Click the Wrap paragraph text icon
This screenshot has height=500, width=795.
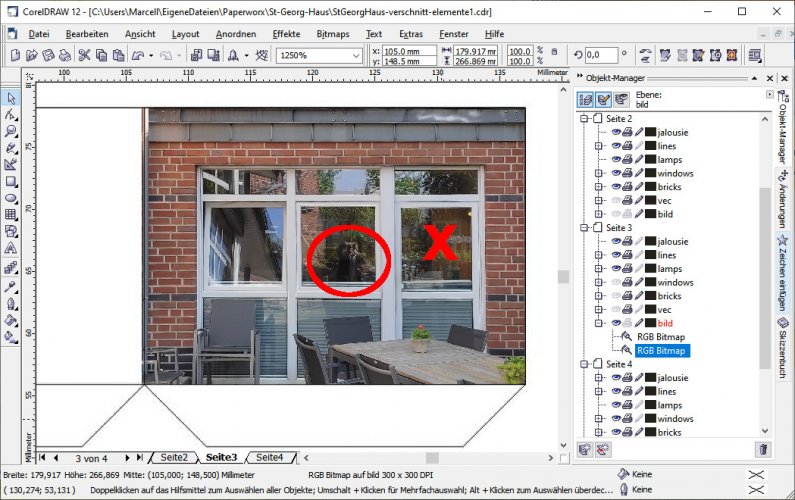pyautogui.click(x=755, y=55)
